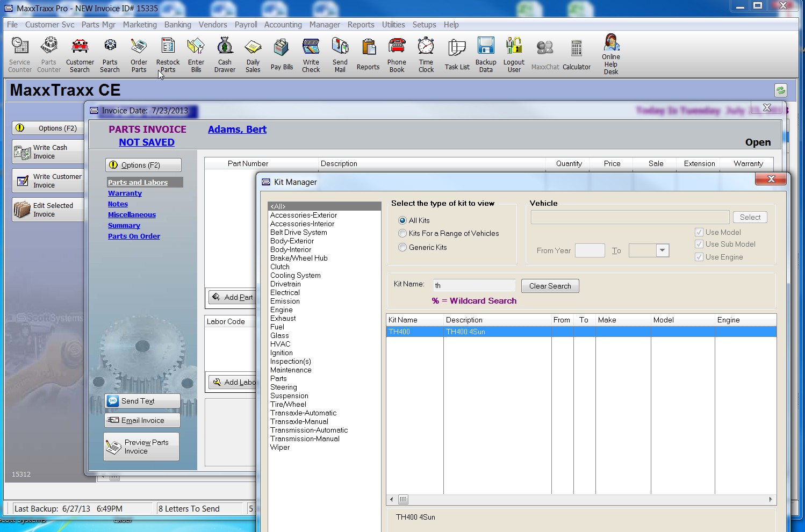Open the Phone Book
This screenshot has width=805, height=532.
click(397, 55)
